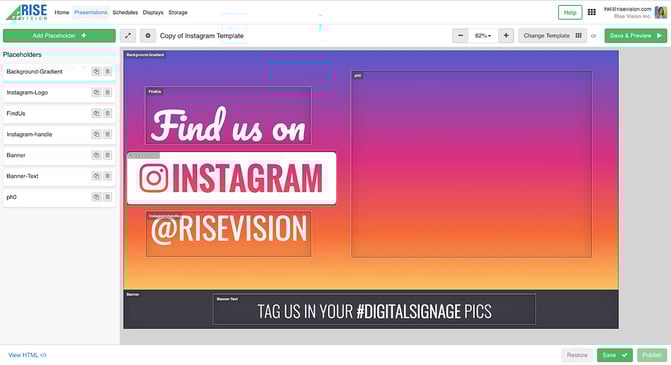Viewport: 671px width, 365px height.
Task: Select the Banner-Text placeholder row
Action: click(x=59, y=176)
